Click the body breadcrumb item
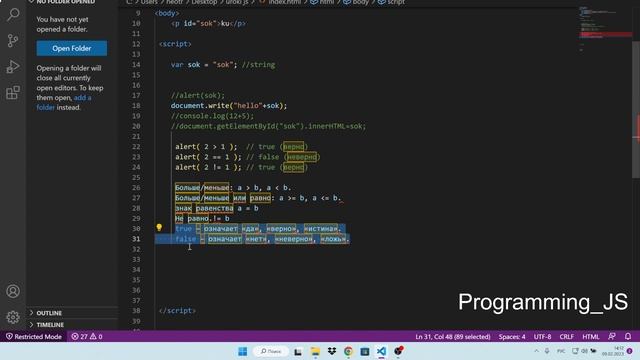The image size is (640, 360). (x=356, y=2)
